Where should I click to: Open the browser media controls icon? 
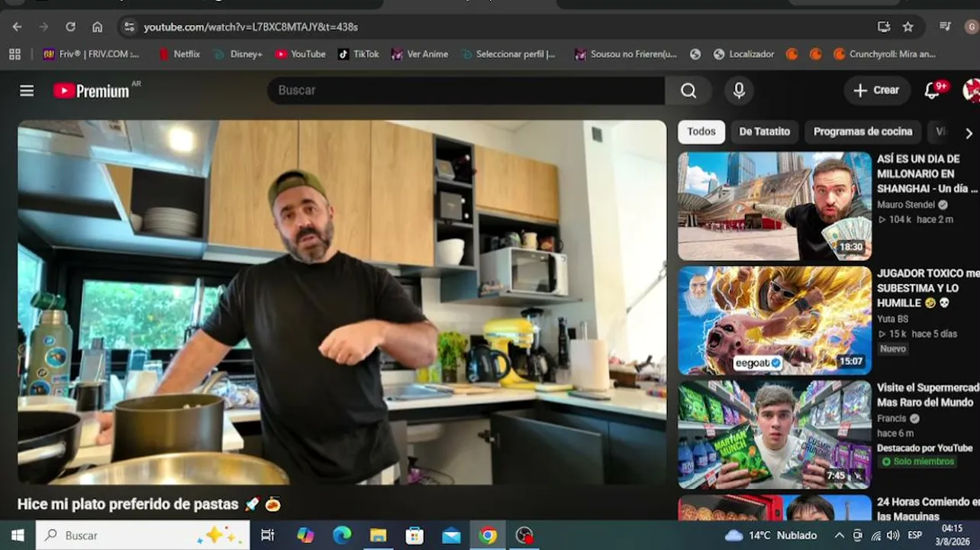(x=946, y=27)
